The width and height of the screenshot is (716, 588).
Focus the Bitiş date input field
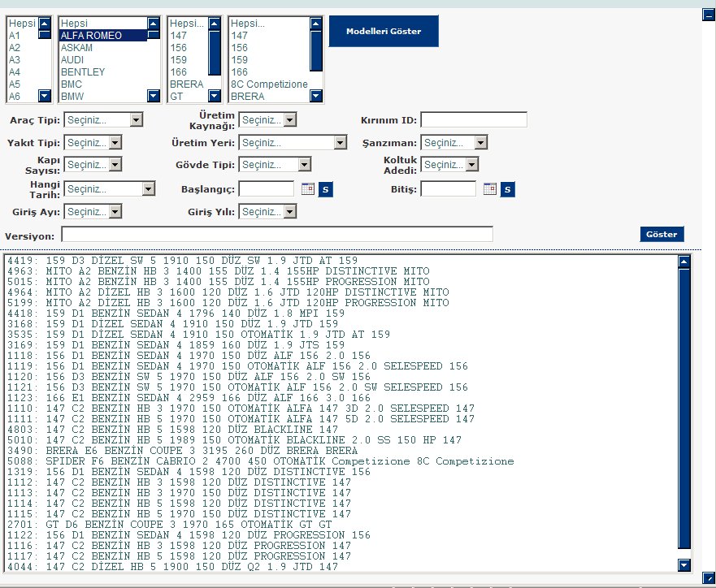[448, 189]
